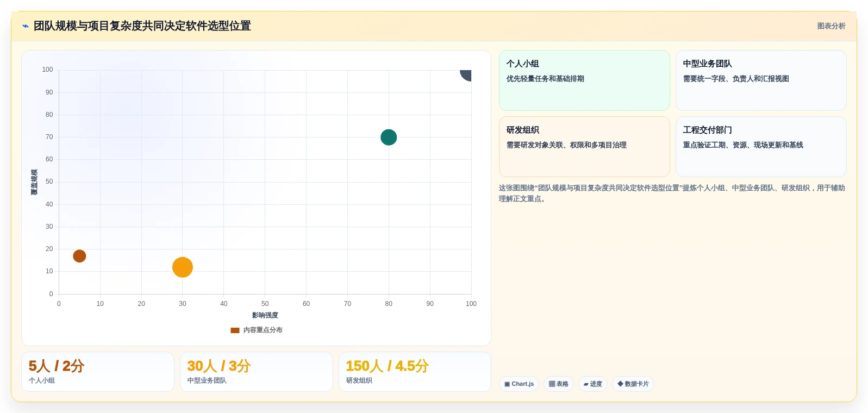This screenshot has width=868, height=413.
Task: Click the 5人 / 2分 stat card
Action: click(98, 372)
